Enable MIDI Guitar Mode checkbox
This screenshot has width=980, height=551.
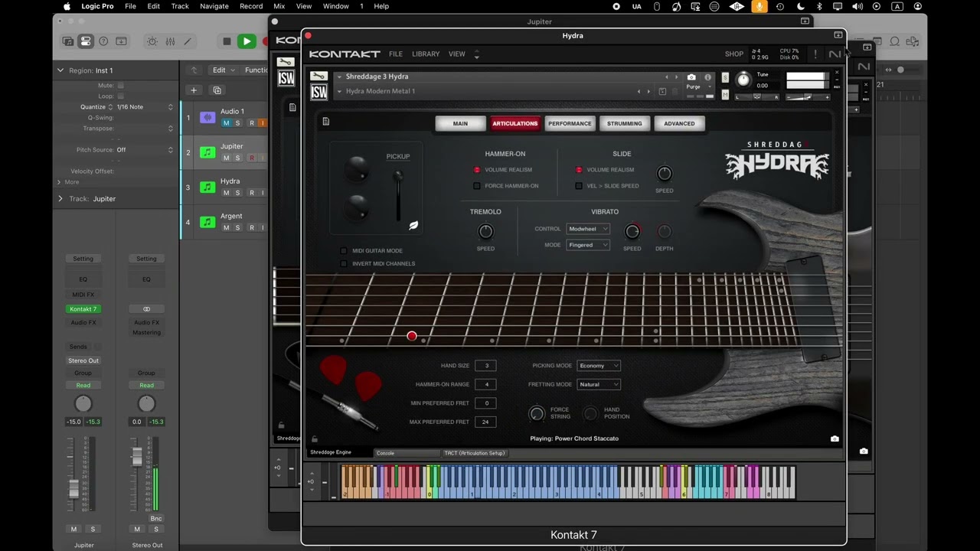[x=344, y=251]
